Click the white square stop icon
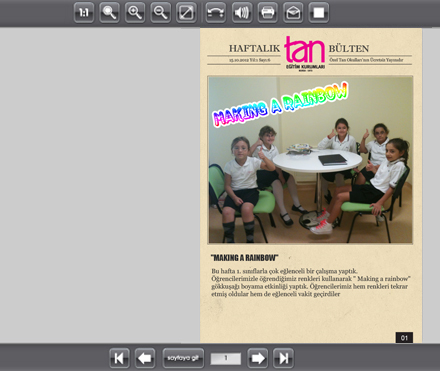 click(x=319, y=13)
